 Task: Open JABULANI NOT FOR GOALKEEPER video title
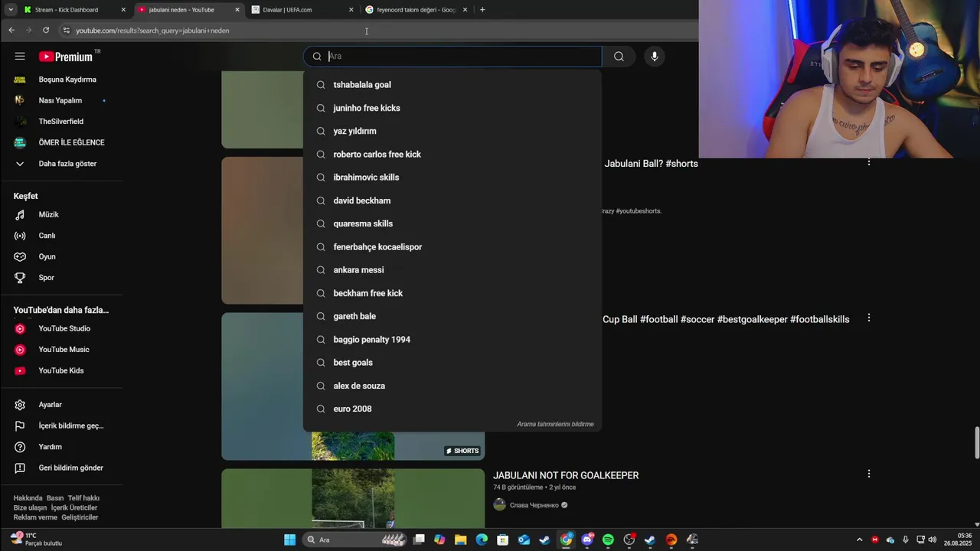566,475
